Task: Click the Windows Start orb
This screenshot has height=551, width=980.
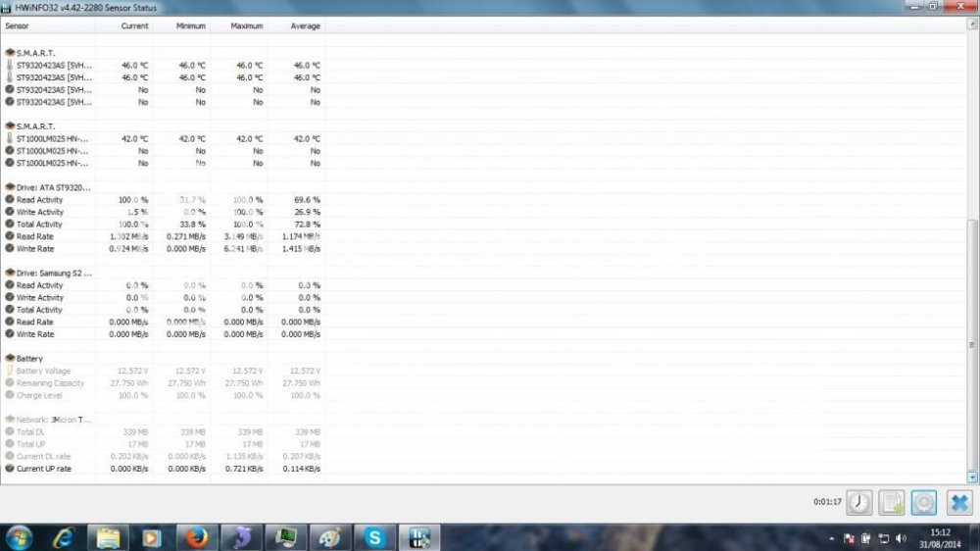Action: pos(19,537)
